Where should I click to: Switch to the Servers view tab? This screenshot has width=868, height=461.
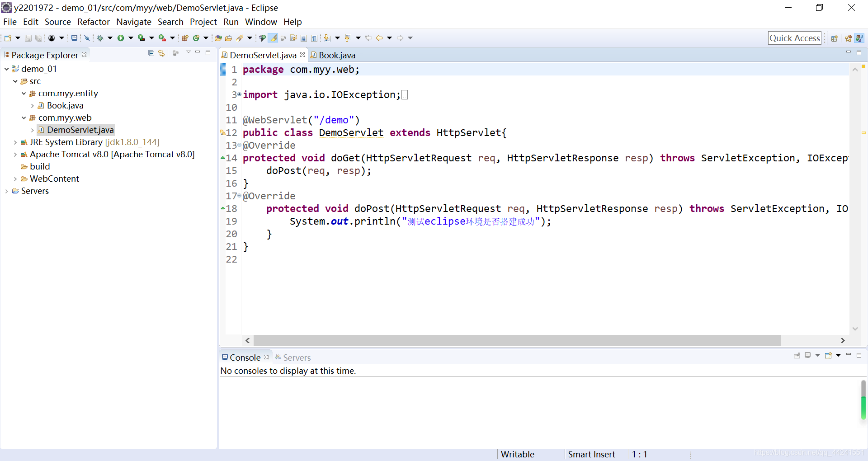(293, 358)
